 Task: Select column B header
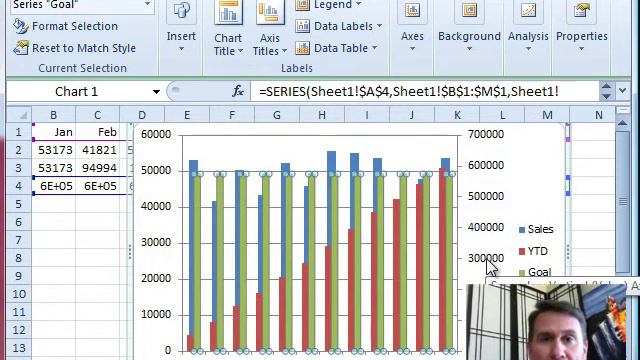coord(53,115)
